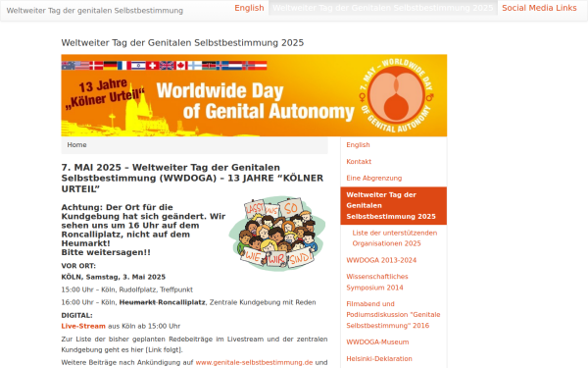Click text KÖLN, Samstag, 3. Mai 2025

coord(114,277)
